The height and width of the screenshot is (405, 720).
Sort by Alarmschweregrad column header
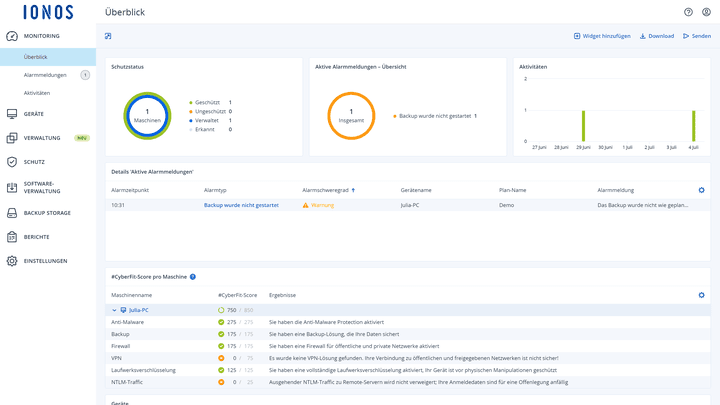(326, 190)
